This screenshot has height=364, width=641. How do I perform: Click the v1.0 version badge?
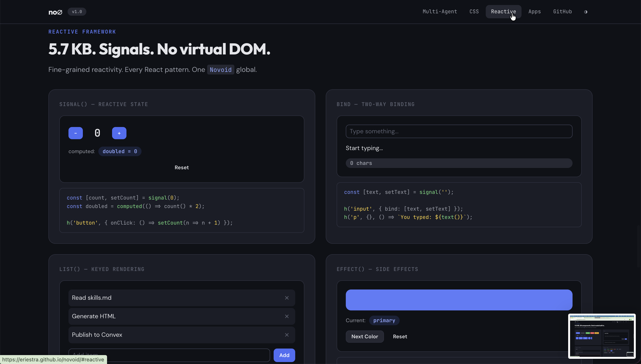coord(77,12)
